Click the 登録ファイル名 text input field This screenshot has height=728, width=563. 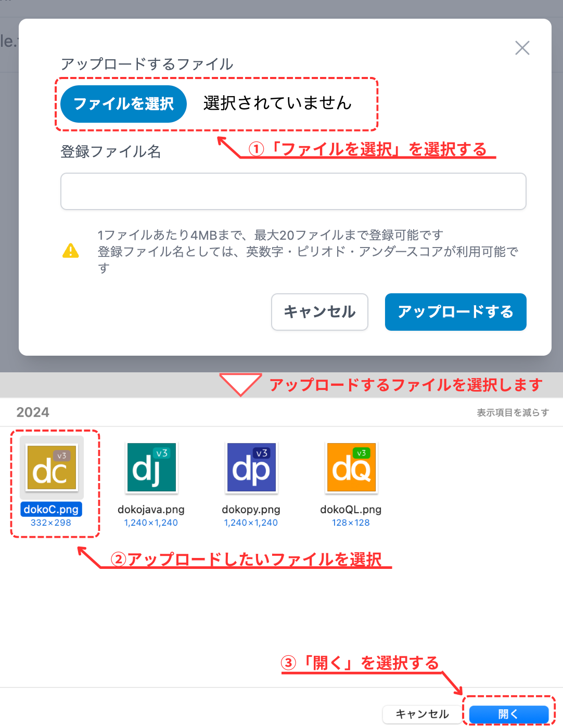pyautogui.click(x=293, y=191)
